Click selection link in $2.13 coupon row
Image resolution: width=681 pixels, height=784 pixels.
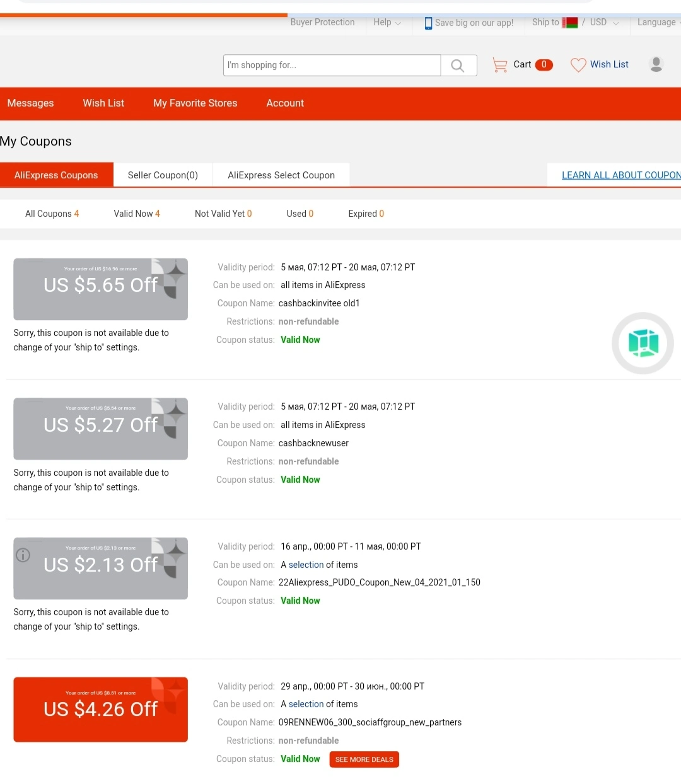tap(306, 565)
